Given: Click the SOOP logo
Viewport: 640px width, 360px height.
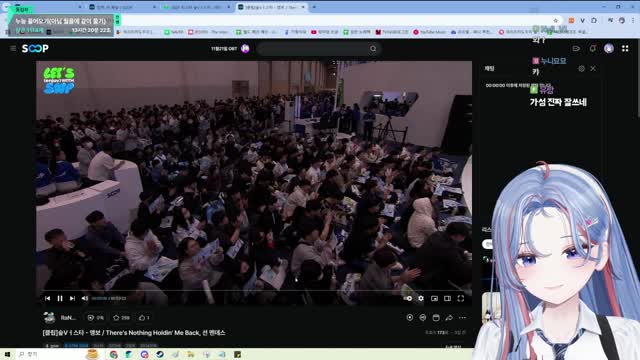Looking at the screenshot, I should [35, 49].
